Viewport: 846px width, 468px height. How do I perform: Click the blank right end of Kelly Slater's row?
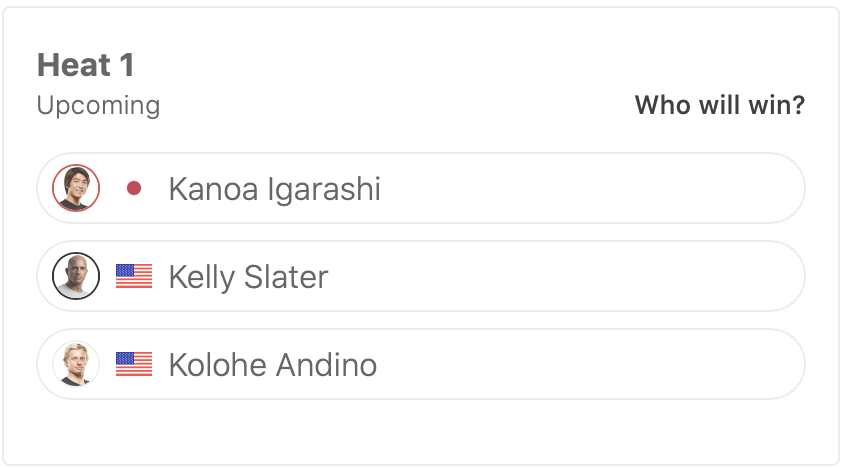click(740, 276)
